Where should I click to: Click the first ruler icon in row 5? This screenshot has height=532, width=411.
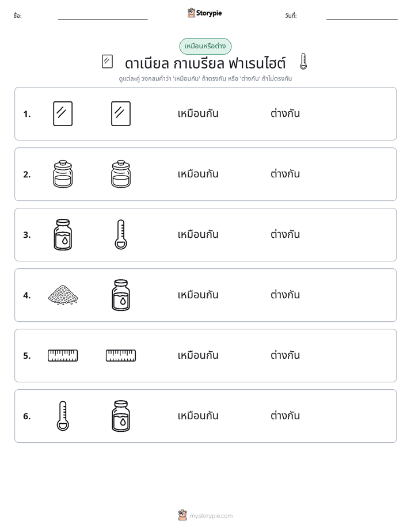pyautogui.click(x=63, y=356)
